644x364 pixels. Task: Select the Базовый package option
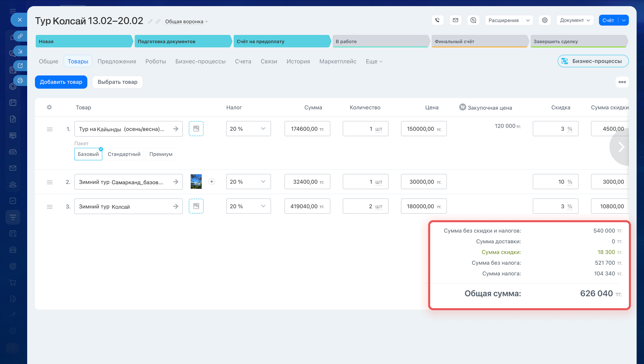88,154
